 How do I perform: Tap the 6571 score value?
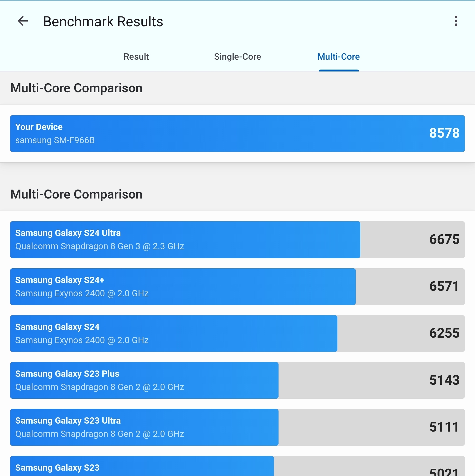(x=444, y=286)
